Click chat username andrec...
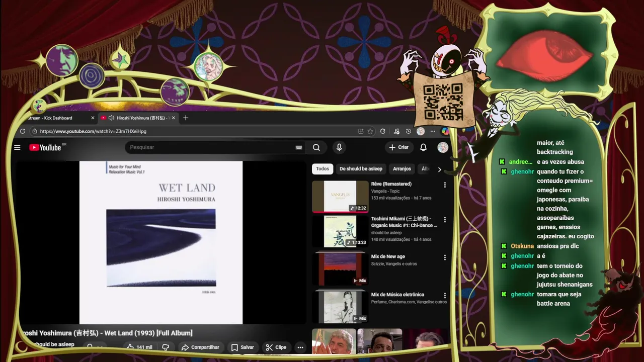This screenshot has height=362, width=644. (520, 162)
